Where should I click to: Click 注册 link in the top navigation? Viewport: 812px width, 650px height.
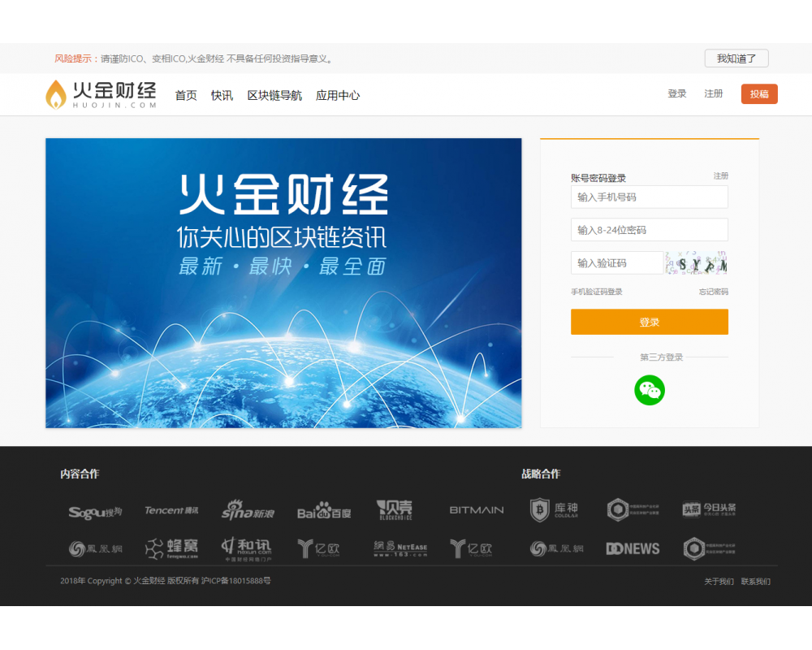tap(713, 93)
